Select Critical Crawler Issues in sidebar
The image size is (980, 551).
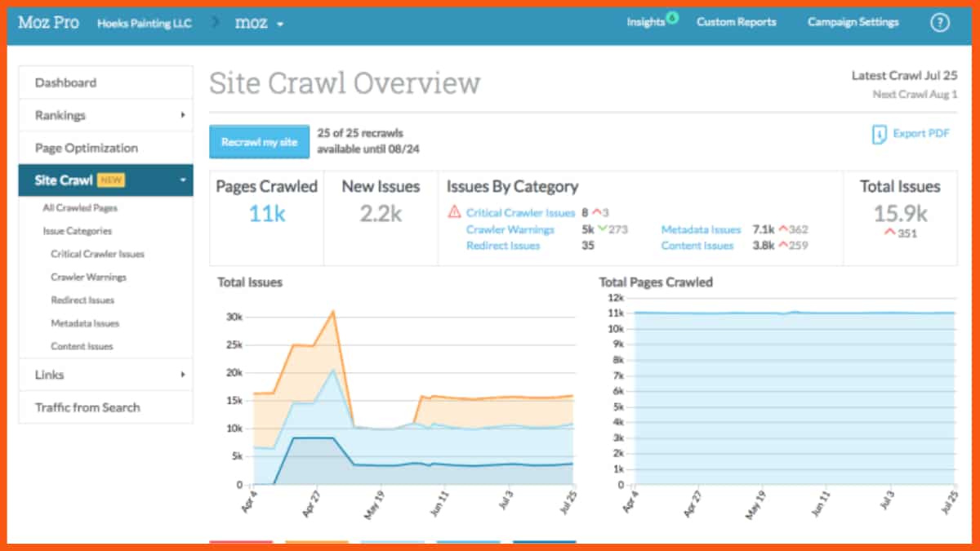97,254
